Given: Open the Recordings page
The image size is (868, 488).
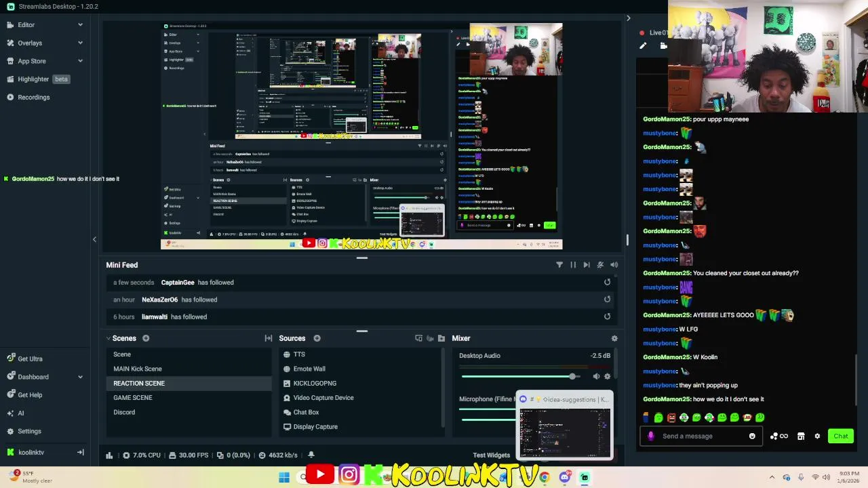Looking at the screenshot, I should 33,98.
